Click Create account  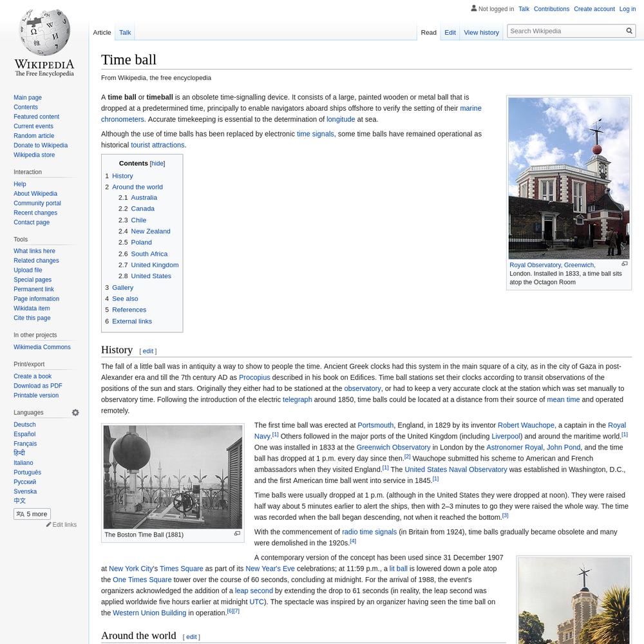tap(594, 8)
